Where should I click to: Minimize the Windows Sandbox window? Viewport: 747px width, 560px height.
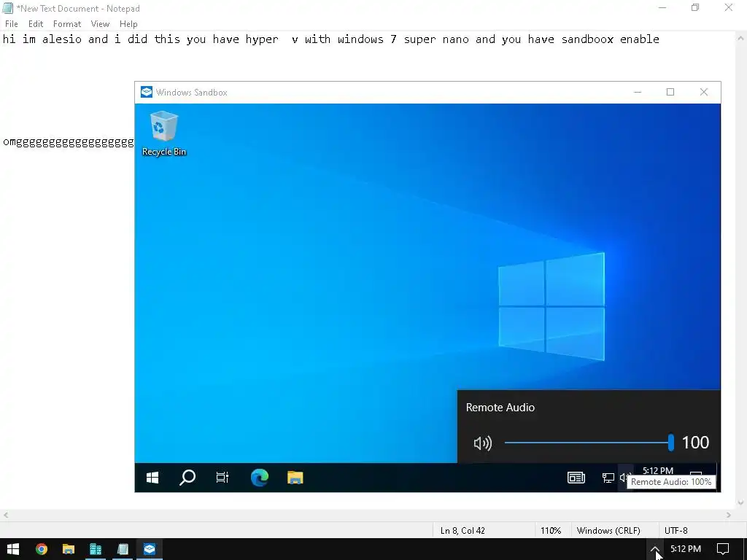pyautogui.click(x=638, y=92)
